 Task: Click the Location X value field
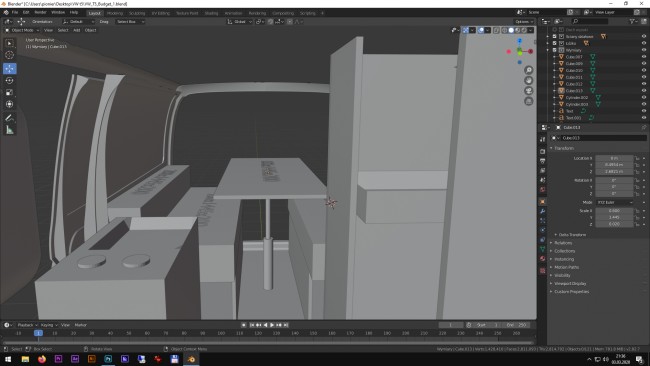tap(614, 158)
